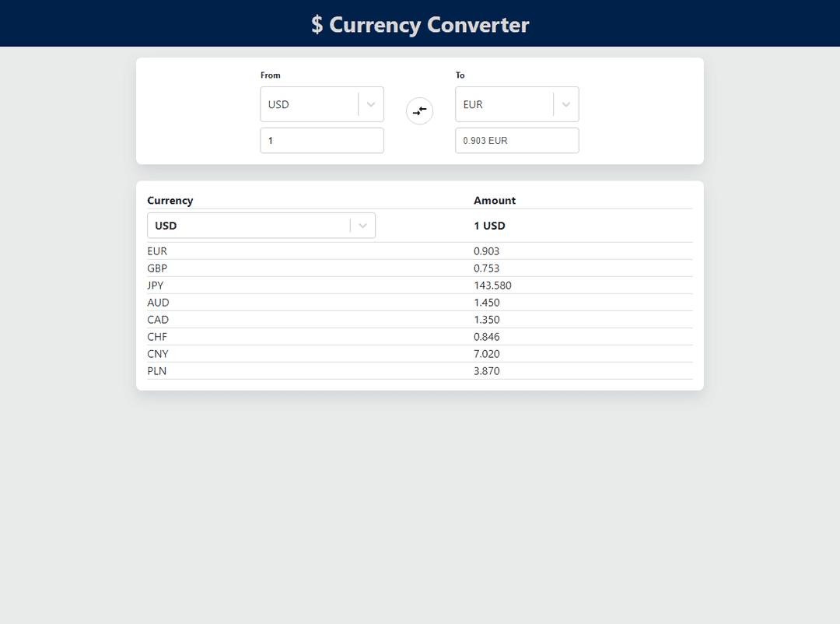This screenshot has height=624, width=840.
Task: Open the table base currency chevron
Action: 362,226
